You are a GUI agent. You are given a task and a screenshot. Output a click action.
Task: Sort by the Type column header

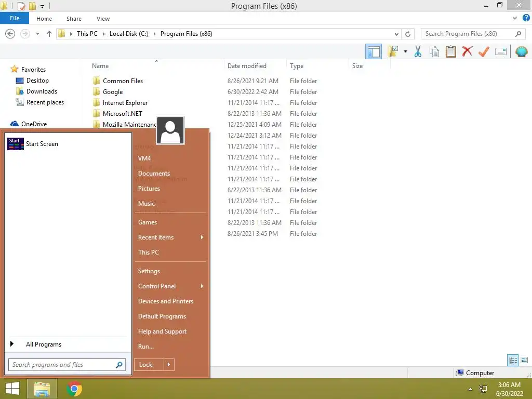(297, 66)
